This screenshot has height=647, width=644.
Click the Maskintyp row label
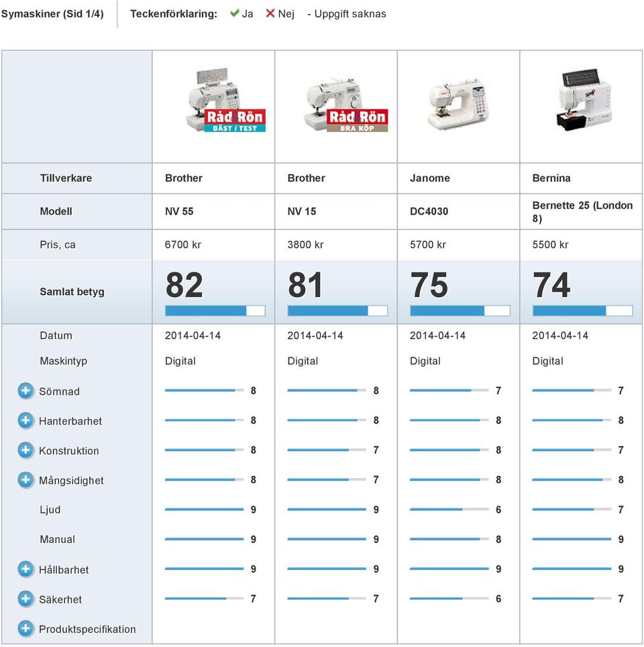[64, 361]
